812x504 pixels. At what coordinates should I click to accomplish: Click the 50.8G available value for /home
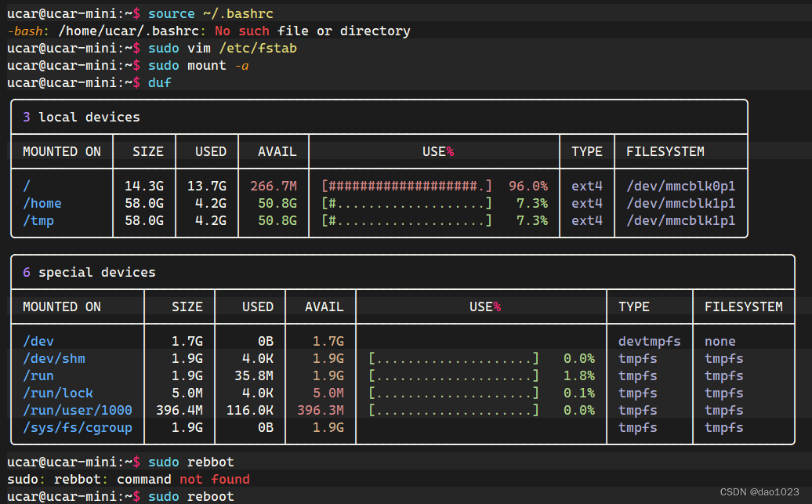tap(277, 204)
